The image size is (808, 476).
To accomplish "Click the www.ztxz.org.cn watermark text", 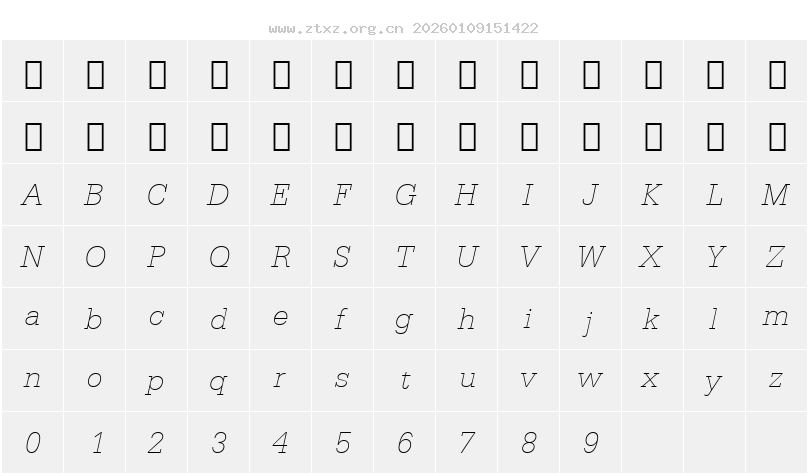I will [x=335, y=28].
